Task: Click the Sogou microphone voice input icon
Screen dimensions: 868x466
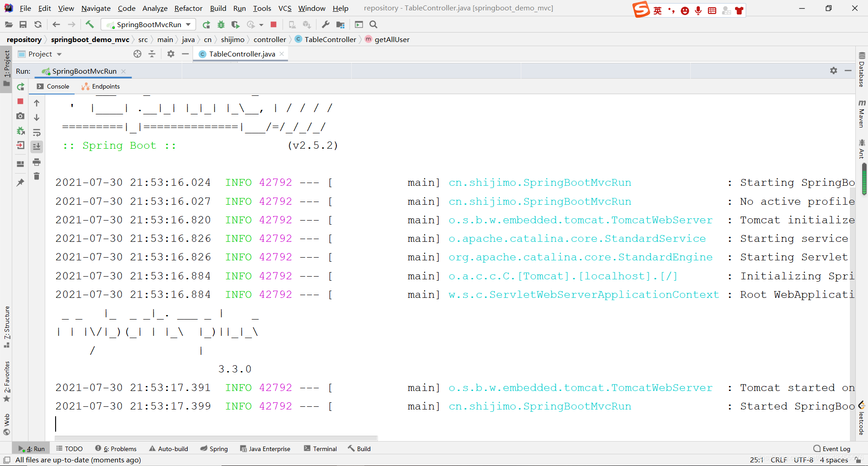Action: click(698, 10)
